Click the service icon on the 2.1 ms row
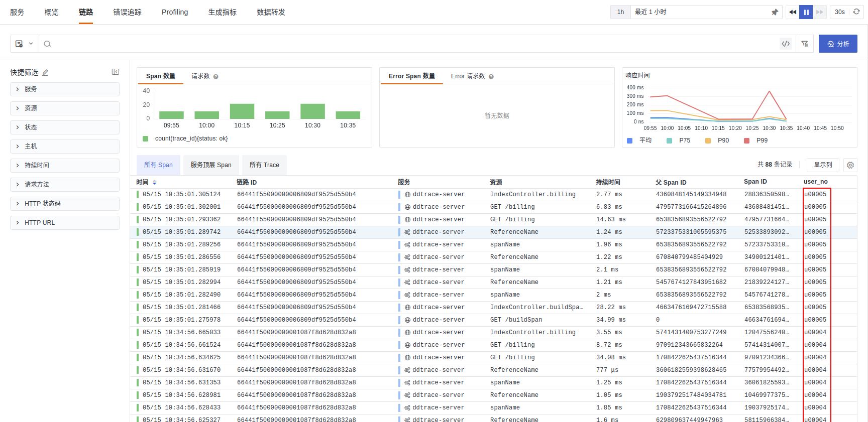This screenshot has width=868, height=422. pos(407,269)
